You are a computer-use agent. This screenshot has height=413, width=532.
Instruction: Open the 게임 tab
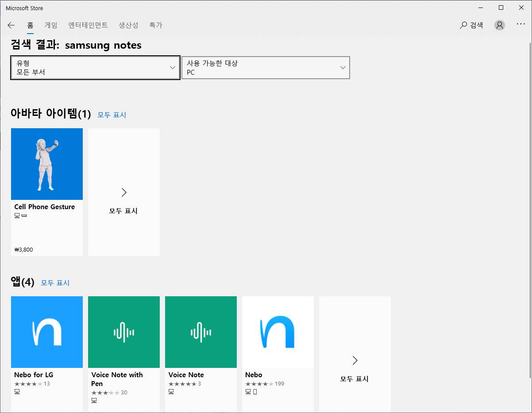[51, 25]
